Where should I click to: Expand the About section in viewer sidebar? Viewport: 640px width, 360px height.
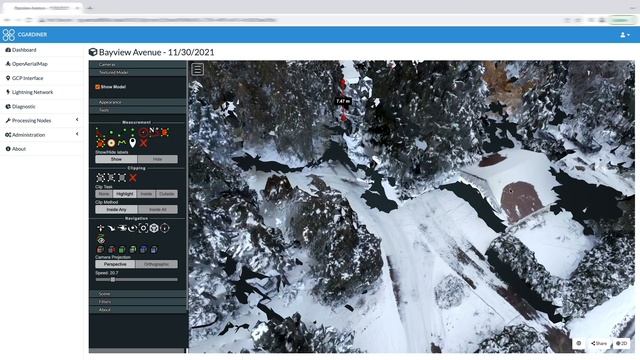138,310
